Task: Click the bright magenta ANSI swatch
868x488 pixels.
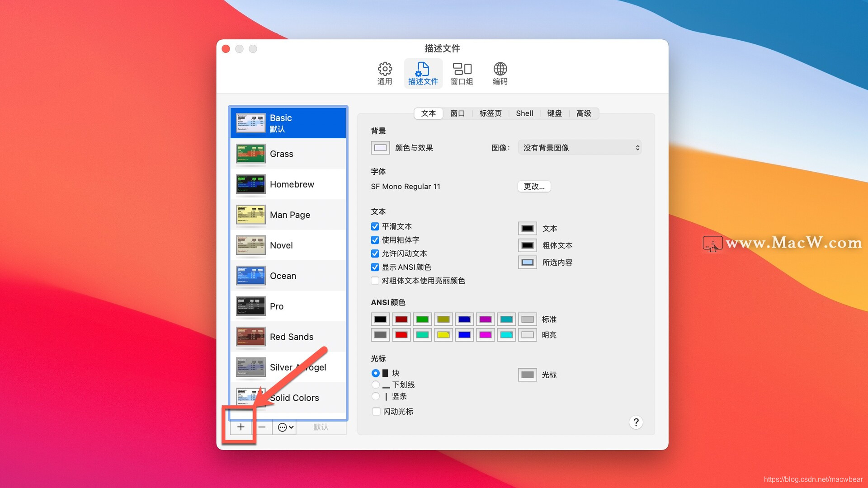Action: (485, 335)
